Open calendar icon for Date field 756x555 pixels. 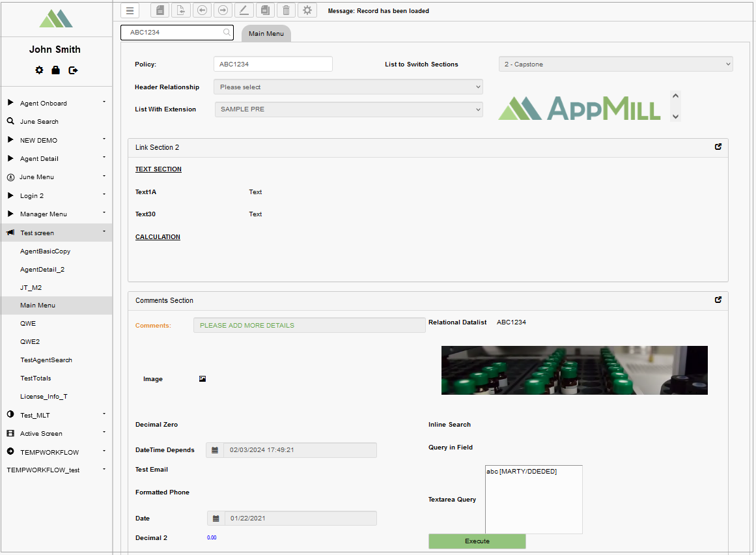click(216, 519)
